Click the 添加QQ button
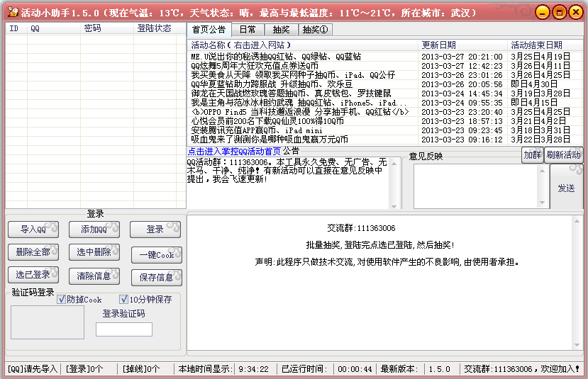The height and width of the screenshot is (379, 588). point(94,230)
